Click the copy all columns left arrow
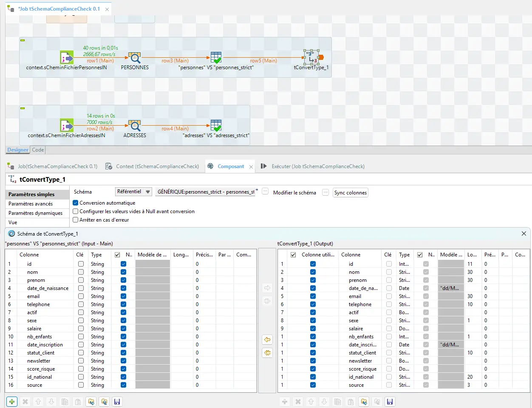532x408 pixels. (x=267, y=353)
